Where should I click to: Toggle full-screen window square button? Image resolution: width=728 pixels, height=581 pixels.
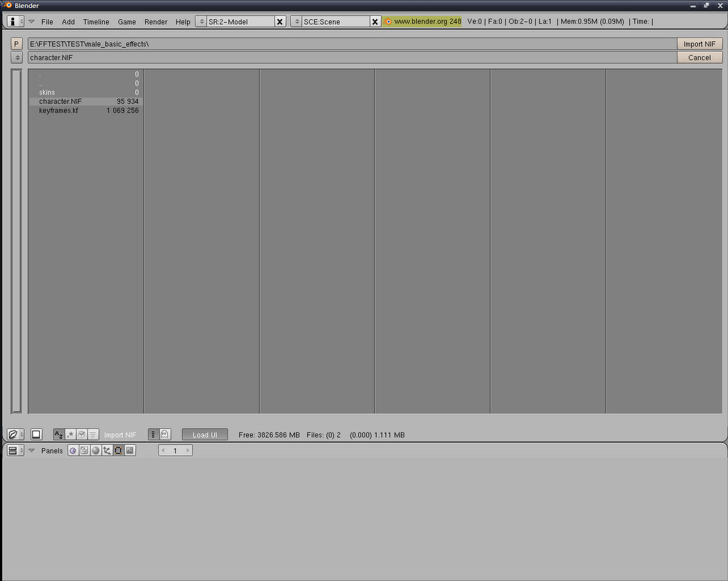point(36,435)
